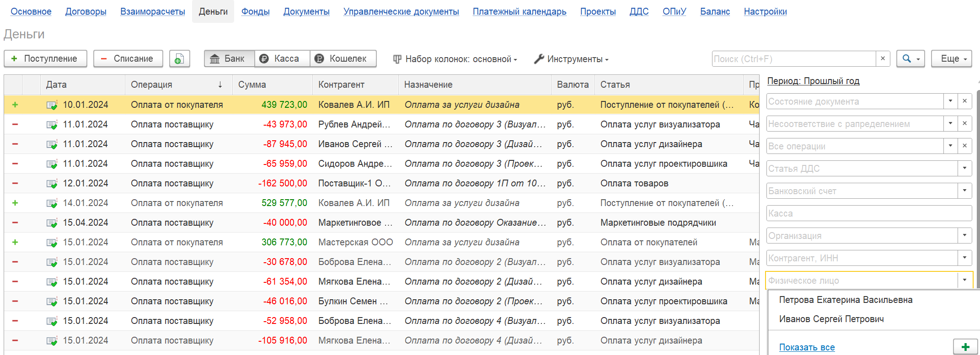
Task: Click the document icon in the -87 945,00 row
Action: pyautogui.click(x=52, y=144)
